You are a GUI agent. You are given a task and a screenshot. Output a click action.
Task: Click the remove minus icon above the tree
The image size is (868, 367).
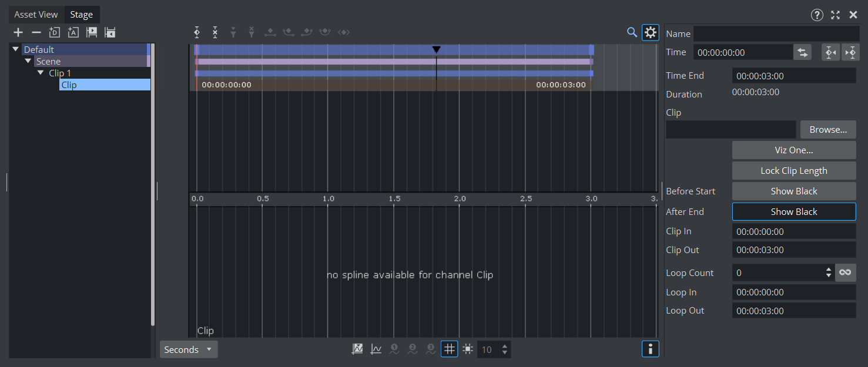click(36, 32)
